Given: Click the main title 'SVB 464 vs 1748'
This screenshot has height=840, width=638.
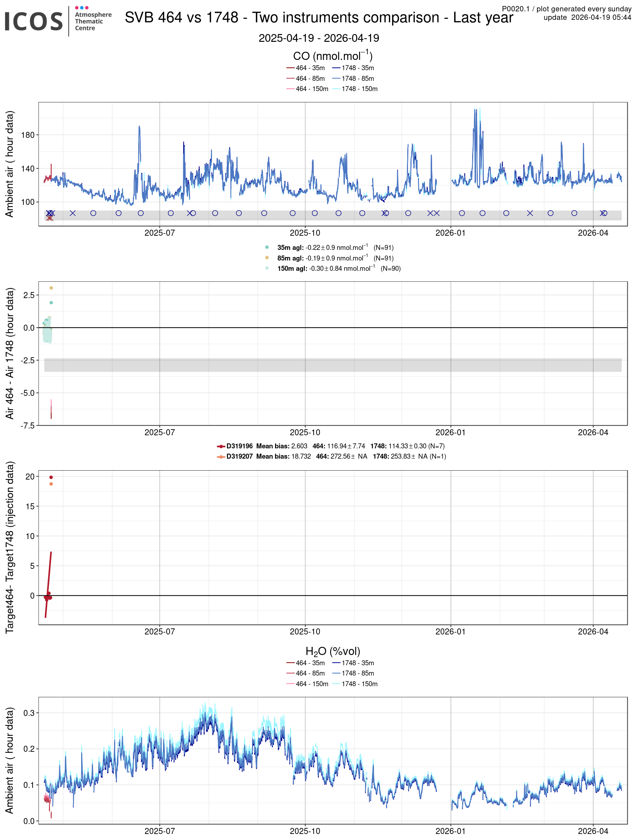Looking at the screenshot, I should [319, 17].
